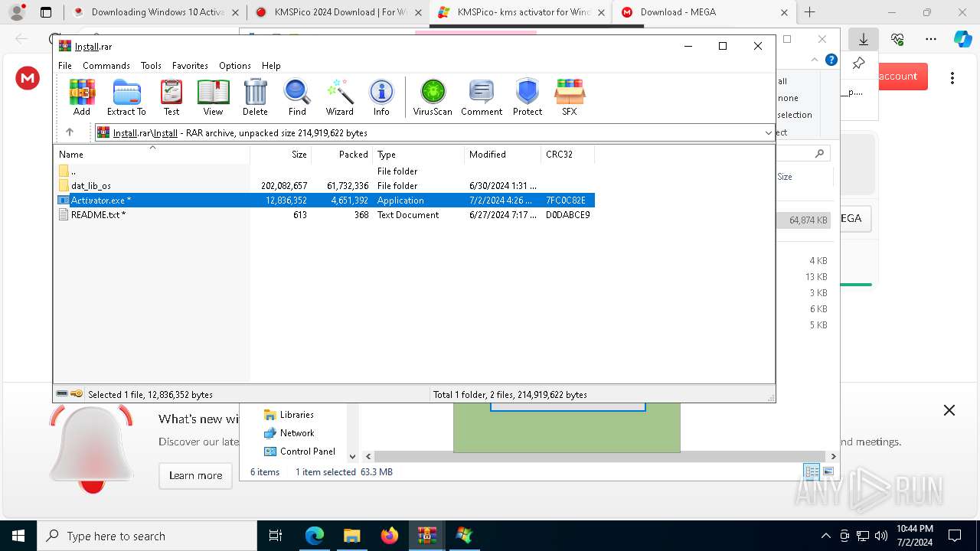Open Microsoft Edge from the taskbar

pyautogui.click(x=315, y=536)
